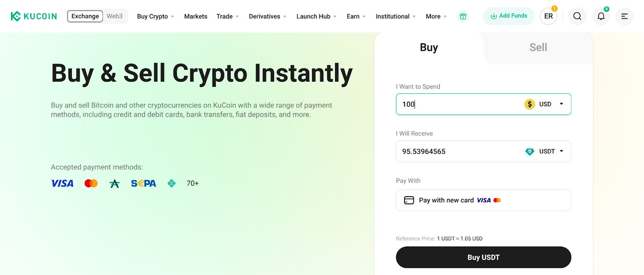
Task: Click the dollar coin icon beside USD
Action: tap(530, 104)
